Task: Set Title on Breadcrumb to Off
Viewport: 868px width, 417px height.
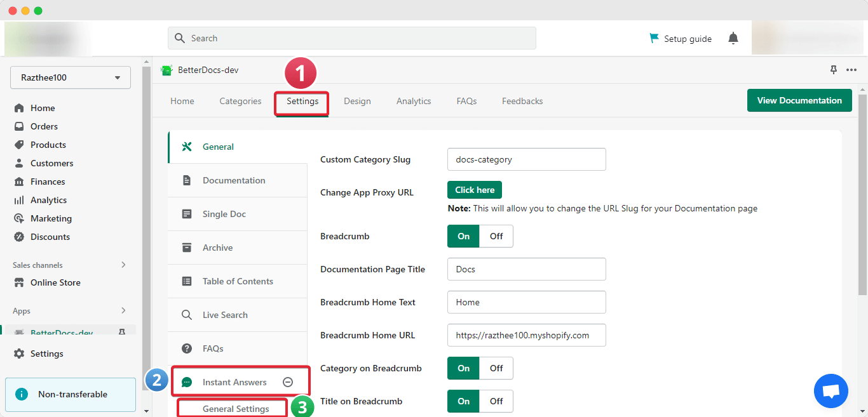Action: pos(496,401)
